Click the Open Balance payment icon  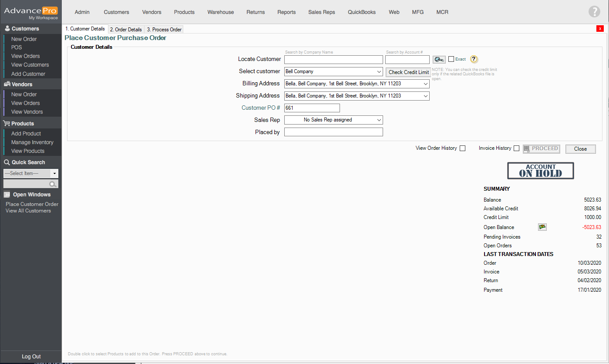(x=542, y=227)
